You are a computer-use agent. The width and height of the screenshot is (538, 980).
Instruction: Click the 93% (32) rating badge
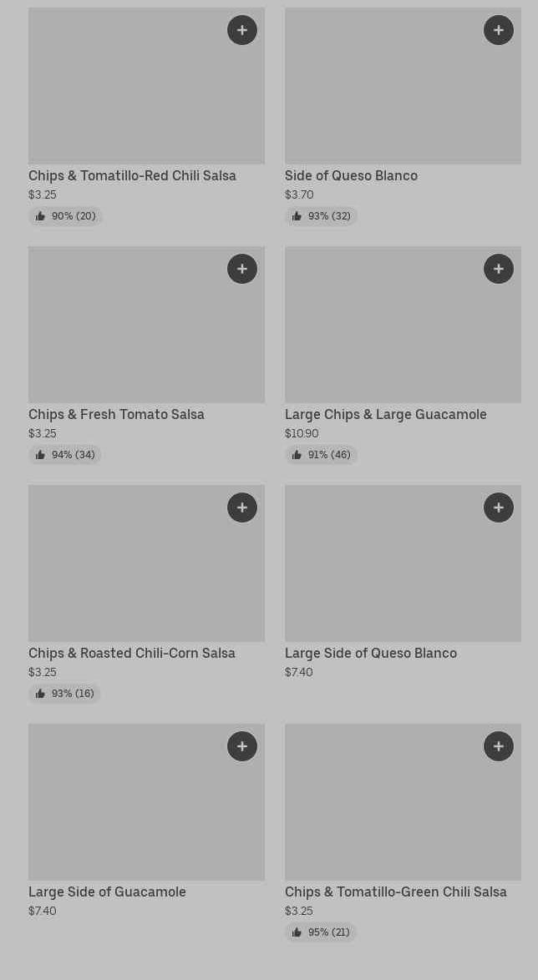point(321,216)
